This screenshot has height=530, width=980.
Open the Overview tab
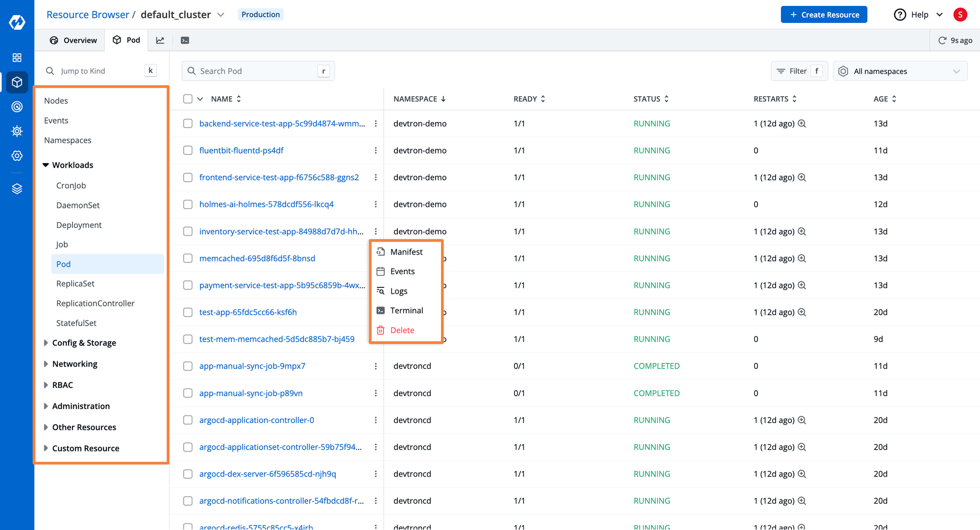click(x=73, y=40)
